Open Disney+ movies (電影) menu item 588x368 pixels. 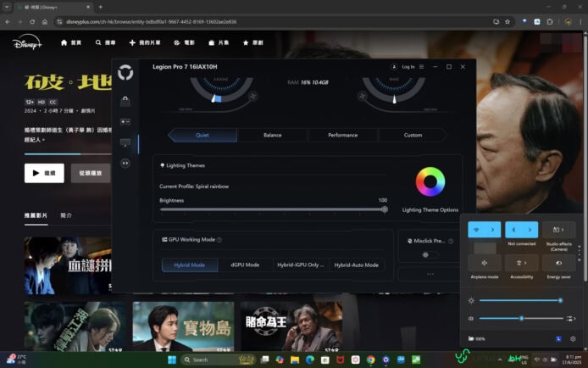pos(184,42)
